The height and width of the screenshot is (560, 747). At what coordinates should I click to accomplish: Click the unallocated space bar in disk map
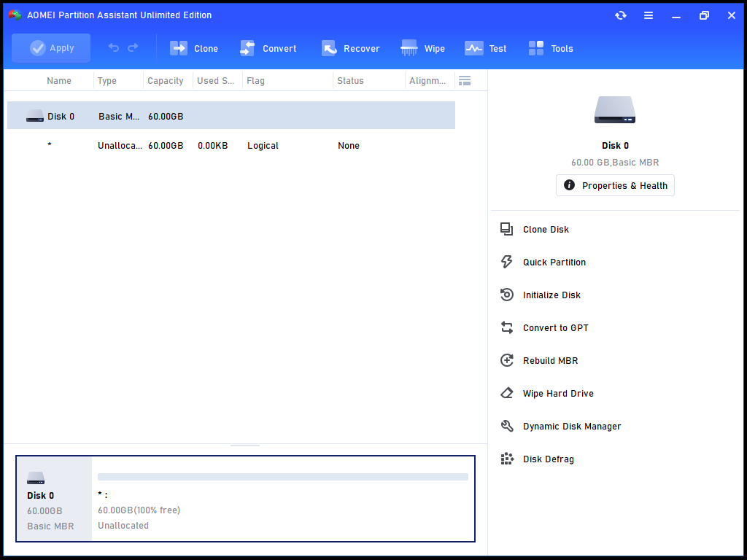pos(283,477)
